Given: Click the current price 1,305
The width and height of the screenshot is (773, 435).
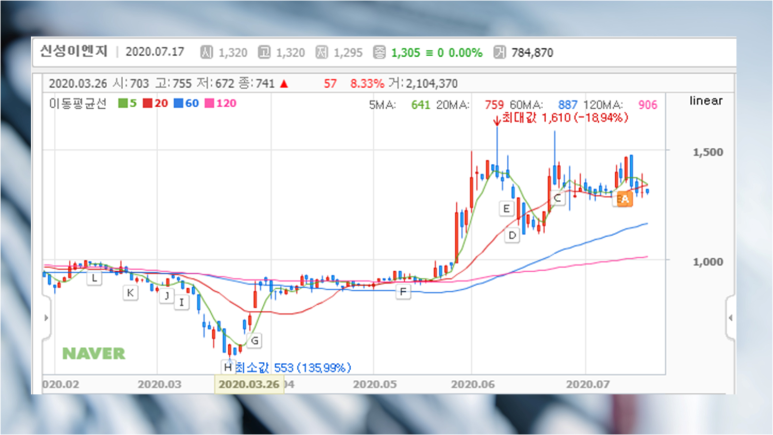Looking at the screenshot, I should tap(405, 52).
